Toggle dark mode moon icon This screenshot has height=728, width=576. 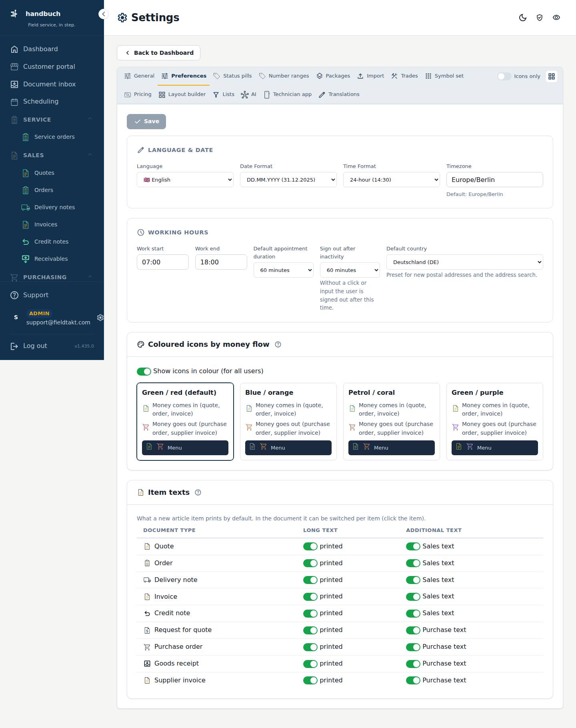point(523,18)
